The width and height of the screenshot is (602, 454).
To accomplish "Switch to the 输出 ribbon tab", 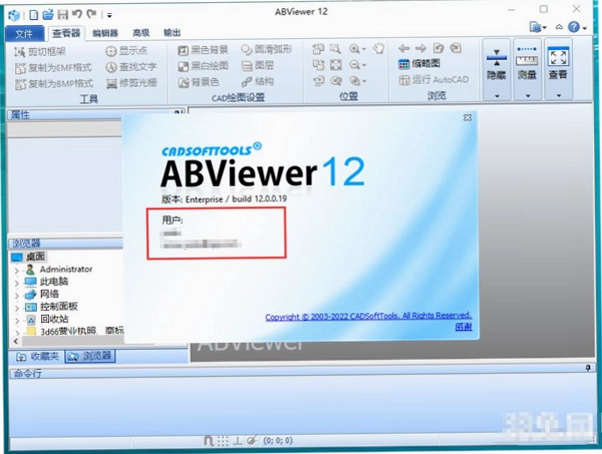I will 172,33.
